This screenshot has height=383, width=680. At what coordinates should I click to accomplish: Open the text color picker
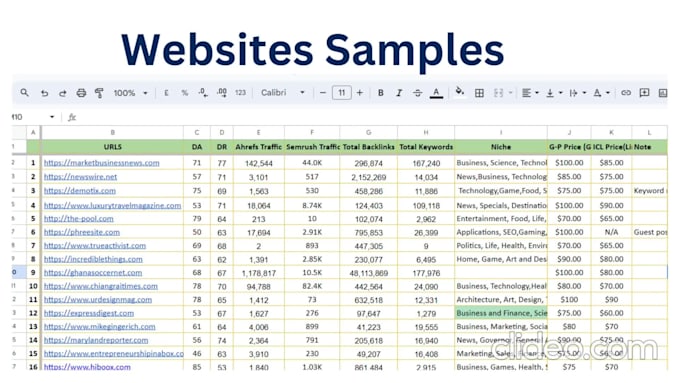tap(436, 93)
